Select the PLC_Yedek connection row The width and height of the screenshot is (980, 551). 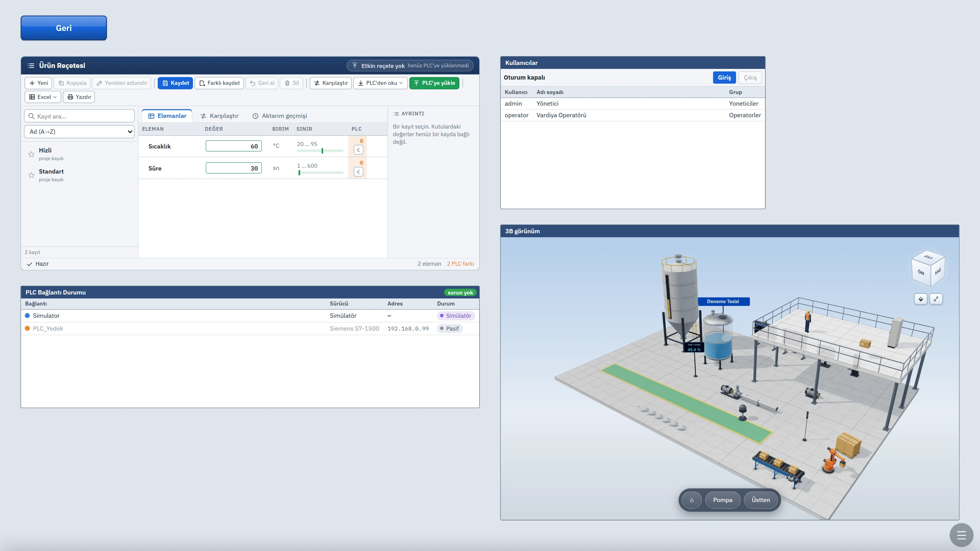pyautogui.click(x=250, y=328)
